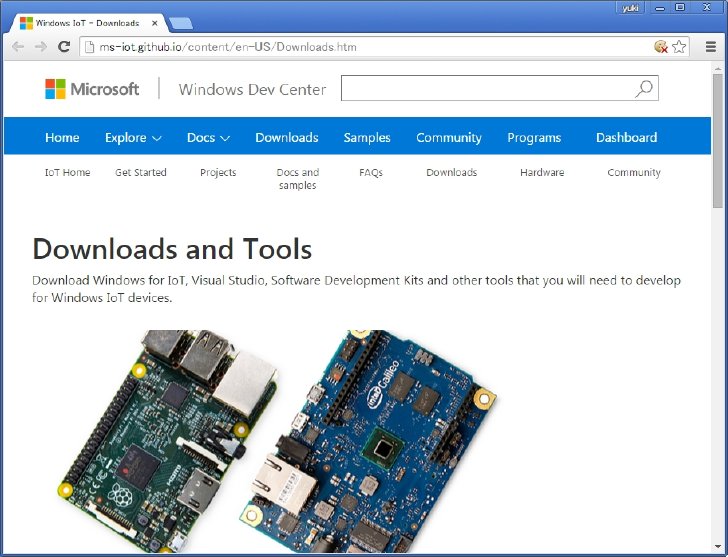This screenshot has height=557, width=728.
Task: Click the vertical scrollbar thumb
Action: (x=718, y=140)
